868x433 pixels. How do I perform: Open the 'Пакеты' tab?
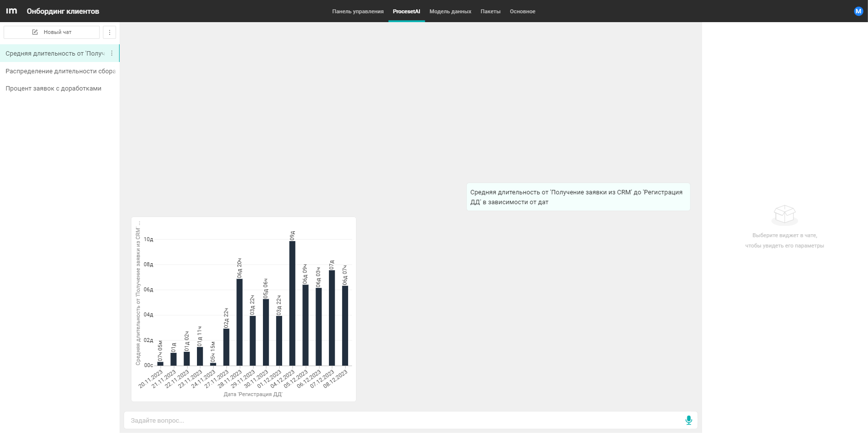(490, 11)
